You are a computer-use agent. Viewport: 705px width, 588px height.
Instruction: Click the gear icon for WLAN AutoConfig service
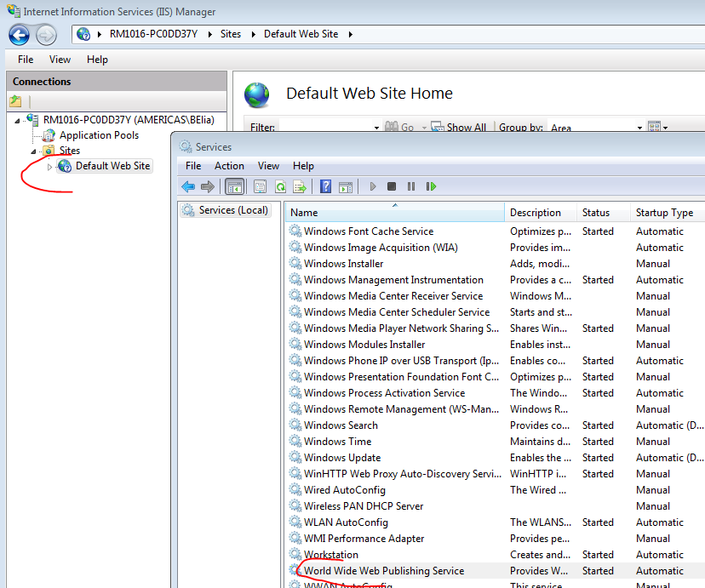tap(295, 522)
